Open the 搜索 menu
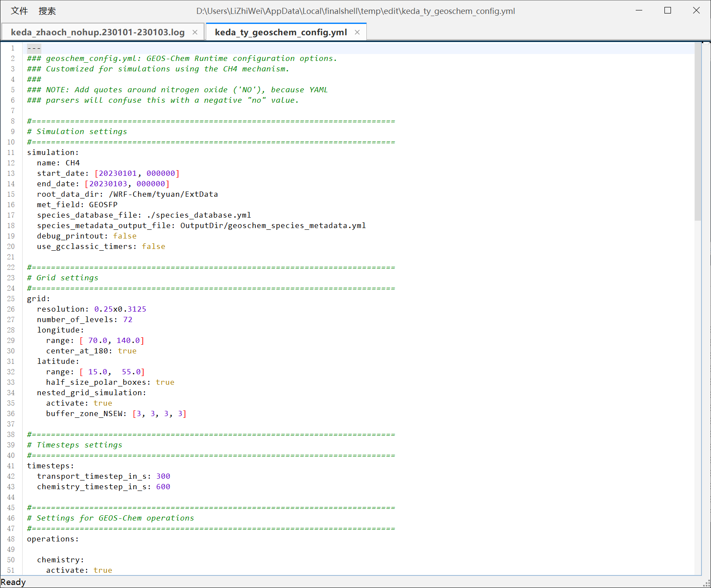711x588 pixels. point(47,10)
